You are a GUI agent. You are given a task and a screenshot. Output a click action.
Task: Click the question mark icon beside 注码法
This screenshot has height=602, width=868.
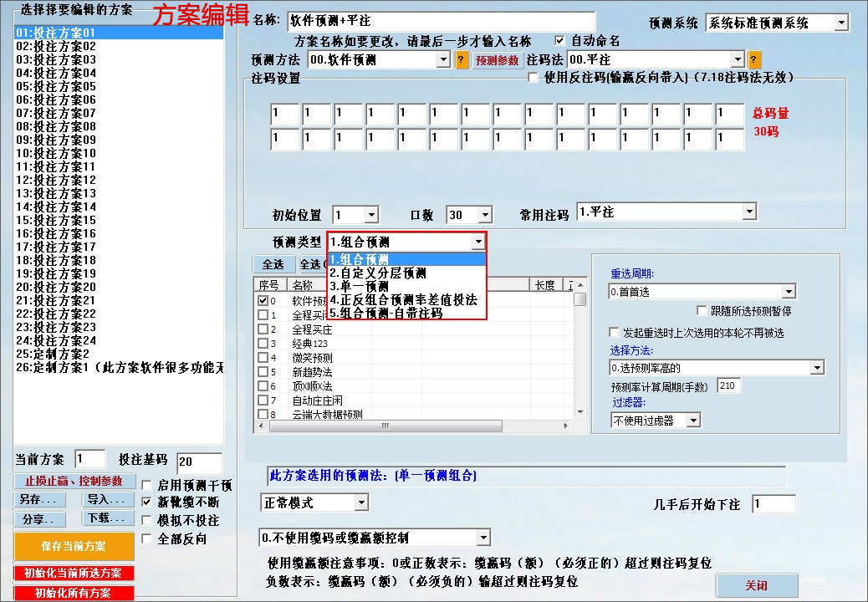[753, 60]
